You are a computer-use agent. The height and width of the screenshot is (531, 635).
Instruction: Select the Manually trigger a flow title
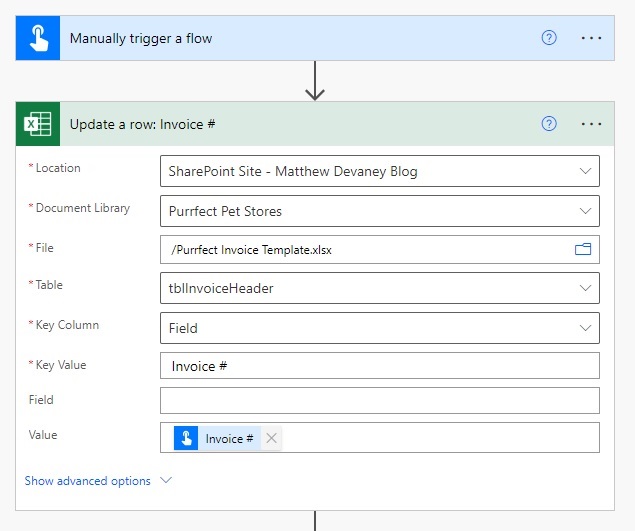click(141, 38)
